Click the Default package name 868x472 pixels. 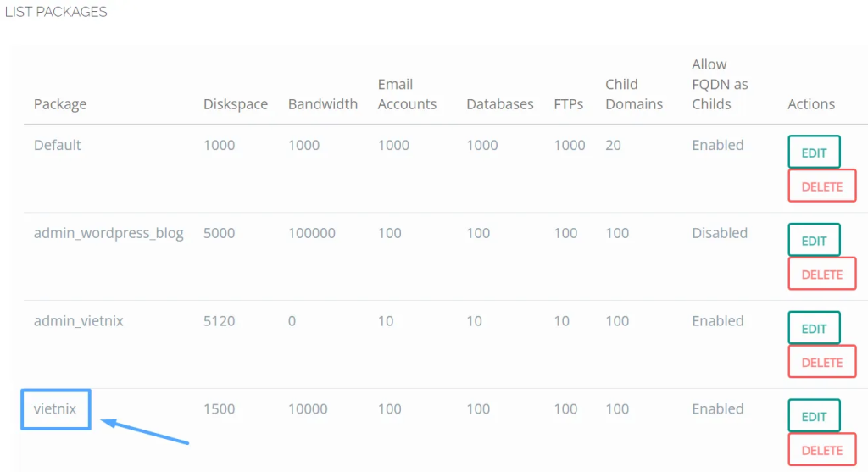(x=58, y=145)
